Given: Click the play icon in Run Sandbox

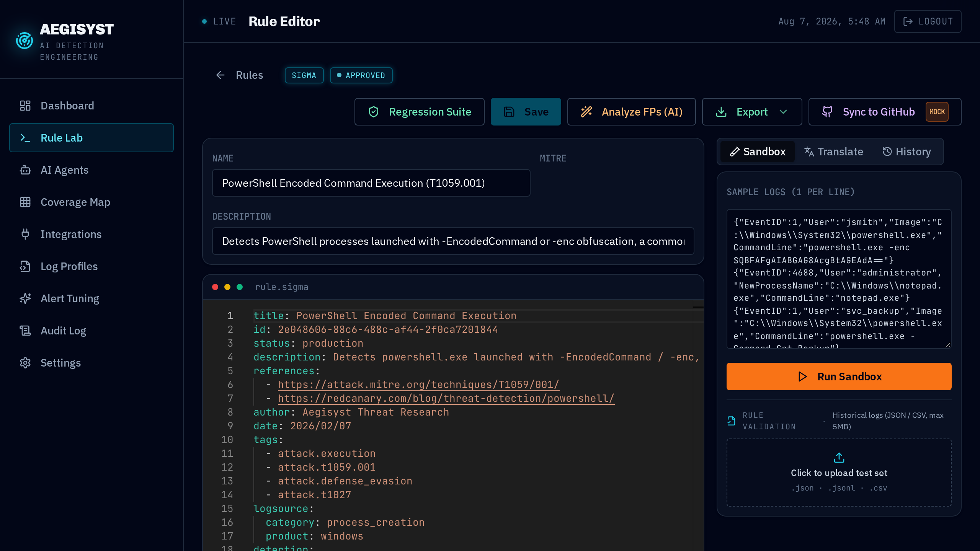Looking at the screenshot, I should tap(803, 377).
